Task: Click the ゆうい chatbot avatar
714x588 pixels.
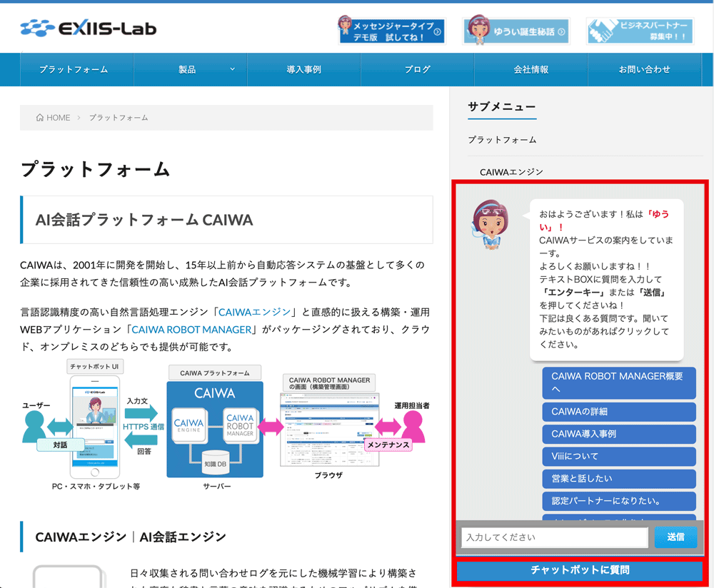Action: click(491, 224)
